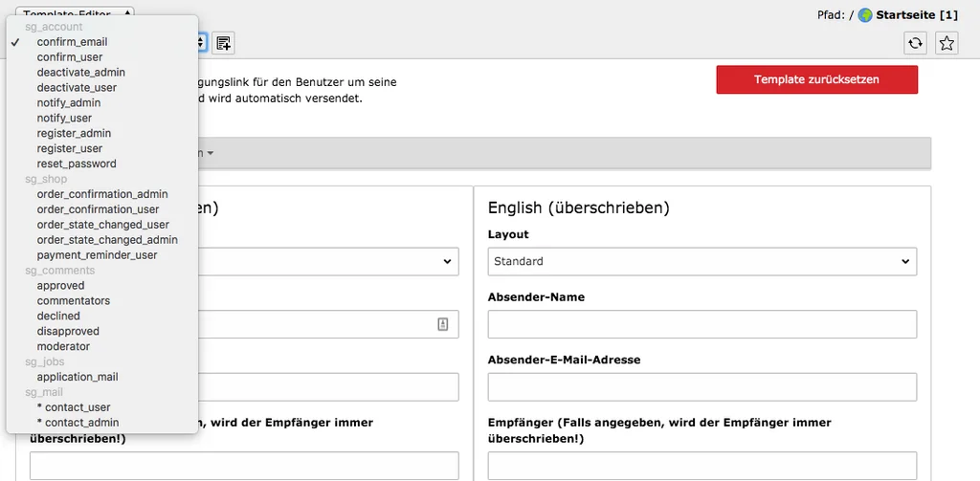Bookmark page with star icon

pos(947,43)
